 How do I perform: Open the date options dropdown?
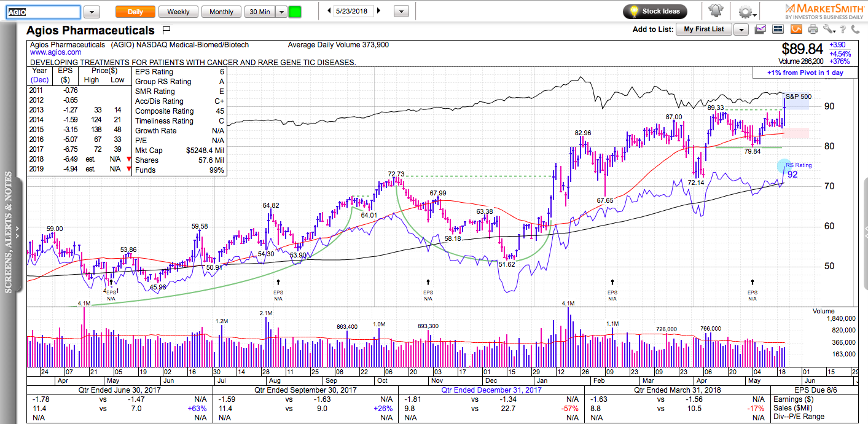[x=401, y=11]
